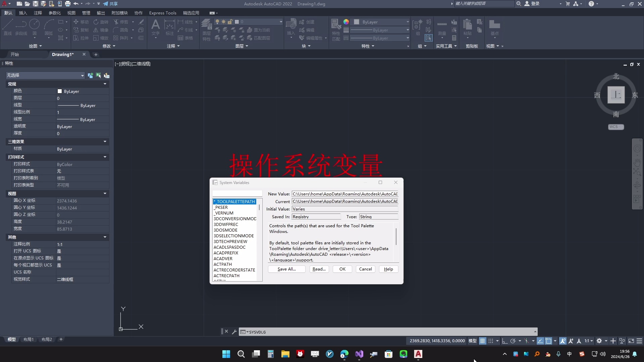
Task: Click the Fillet (圆角) tool
Action: tap(121, 30)
